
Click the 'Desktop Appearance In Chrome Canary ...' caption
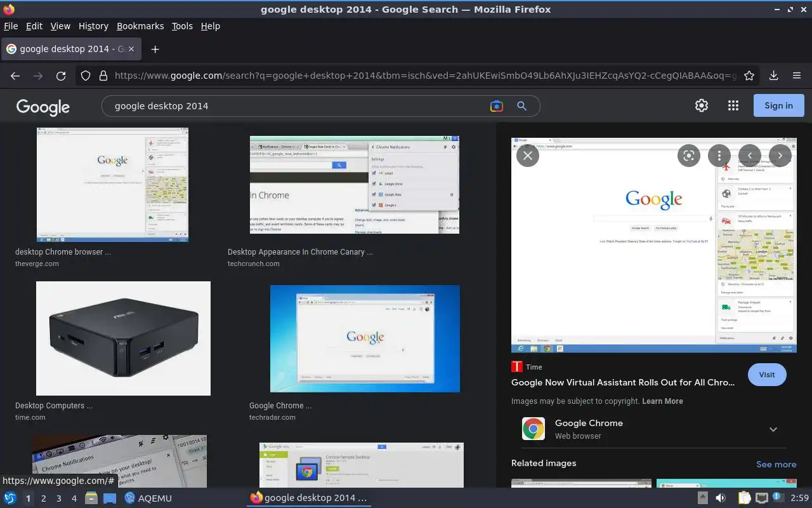click(300, 252)
